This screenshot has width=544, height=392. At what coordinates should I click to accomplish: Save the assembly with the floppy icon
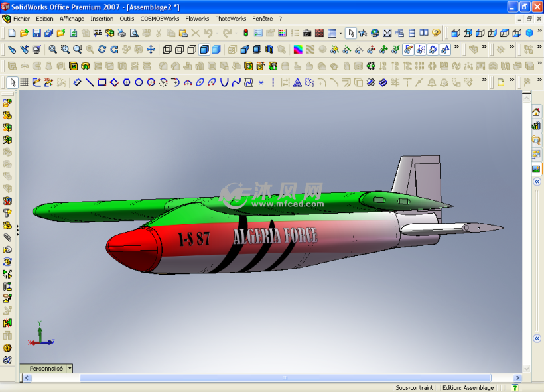pyautogui.click(x=36, y=33)
